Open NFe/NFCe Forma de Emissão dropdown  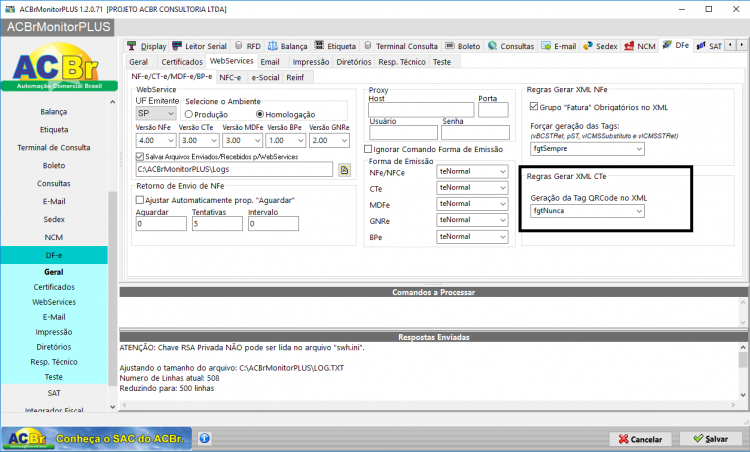[472, 171]
